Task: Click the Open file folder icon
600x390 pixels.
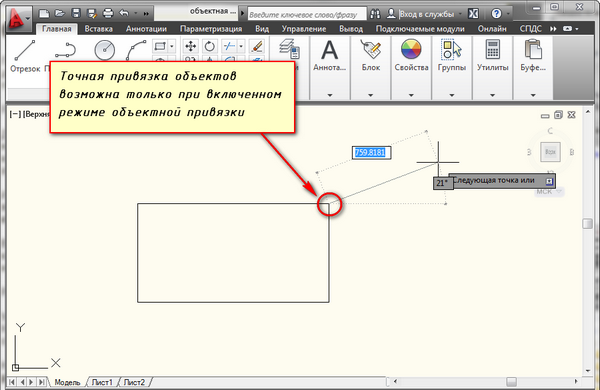Action: [x=60, y=14]
